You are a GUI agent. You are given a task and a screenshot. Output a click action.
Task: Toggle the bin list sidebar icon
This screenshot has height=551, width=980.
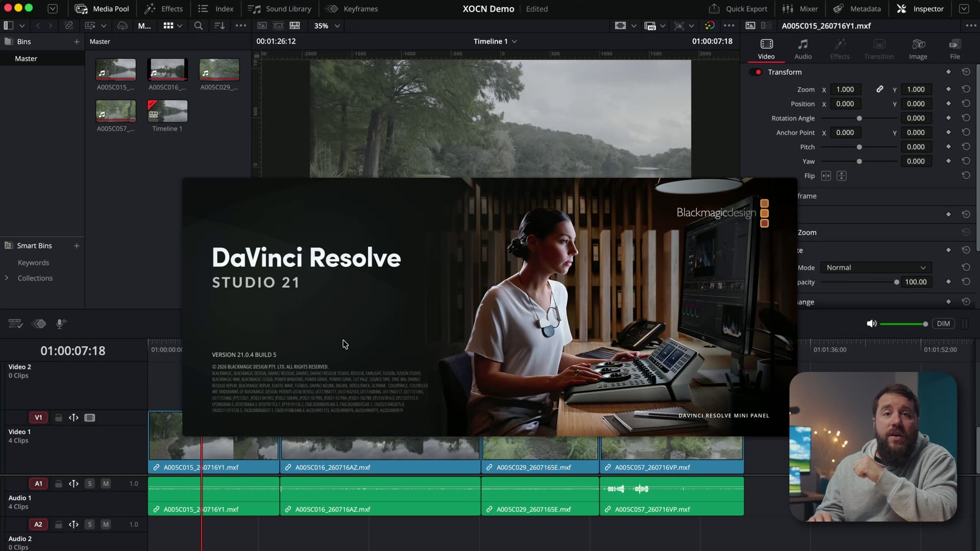tap(8, 26)
